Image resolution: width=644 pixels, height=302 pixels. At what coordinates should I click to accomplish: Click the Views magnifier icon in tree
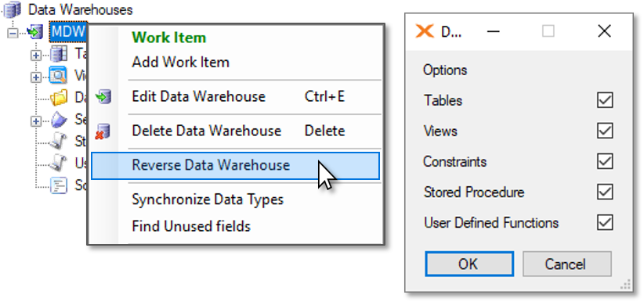tap(58, 75)
